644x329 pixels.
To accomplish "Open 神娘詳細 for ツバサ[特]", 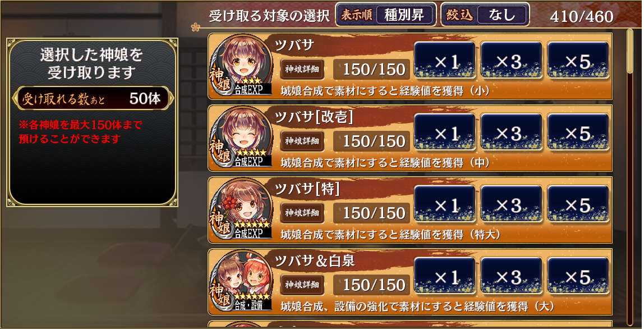I will (302, 213).
